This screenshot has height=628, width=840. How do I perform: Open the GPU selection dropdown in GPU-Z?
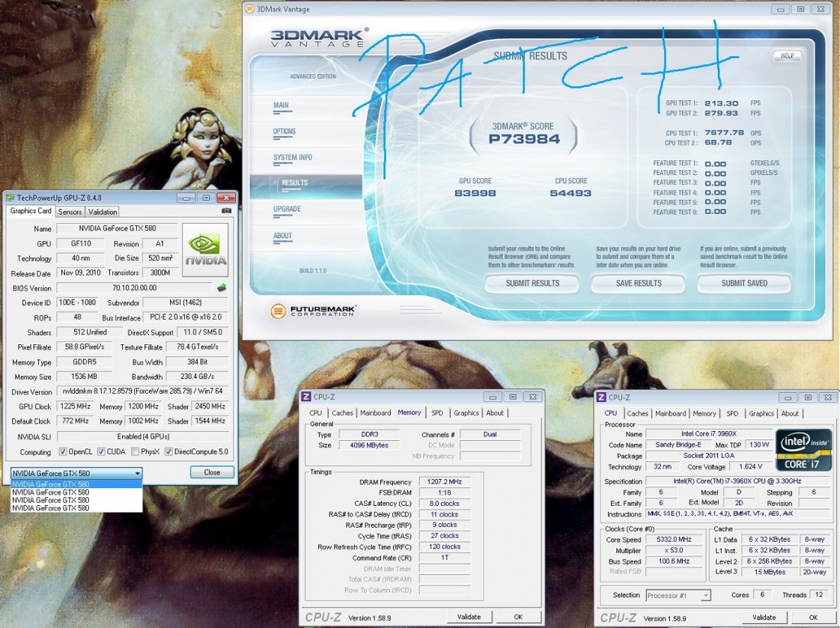pyautogui.click(x=76, y=473)
